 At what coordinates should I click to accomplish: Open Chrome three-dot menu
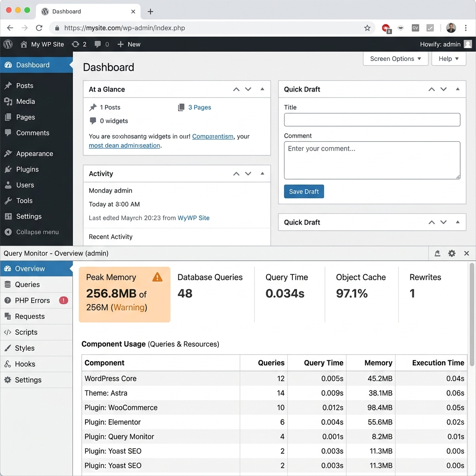[x=466, y=28]
